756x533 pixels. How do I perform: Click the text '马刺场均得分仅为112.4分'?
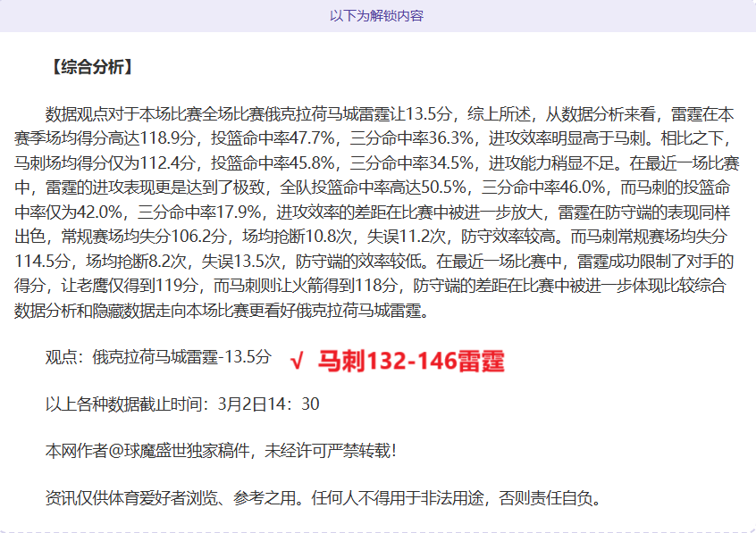105,163
